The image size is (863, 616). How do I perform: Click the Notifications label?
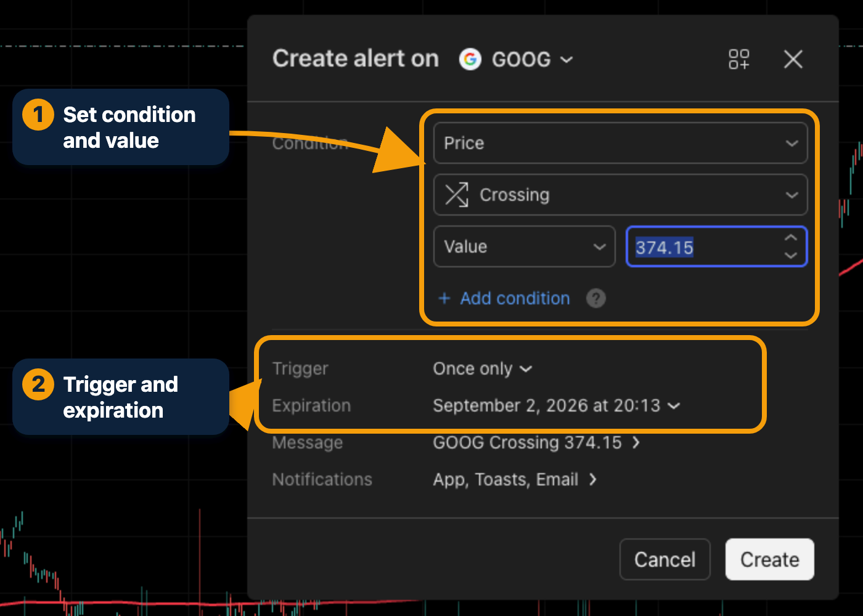coord(322,479)
